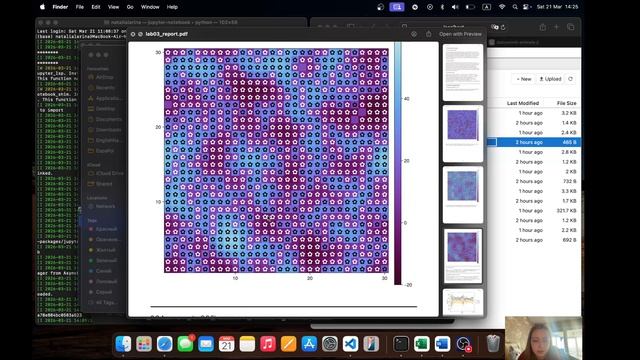Open Finder from the Dock
Screen dimensions: 640x360
point(123,344)
